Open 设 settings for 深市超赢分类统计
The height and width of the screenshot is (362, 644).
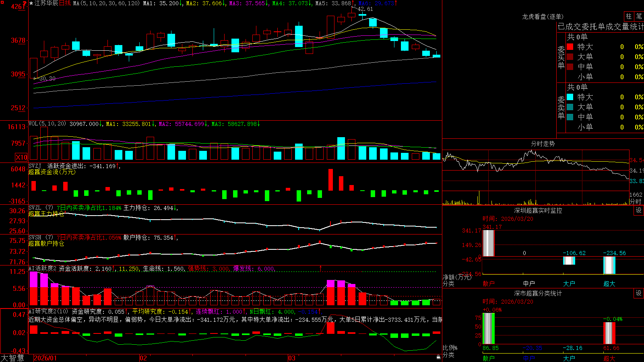coord(639,293)
